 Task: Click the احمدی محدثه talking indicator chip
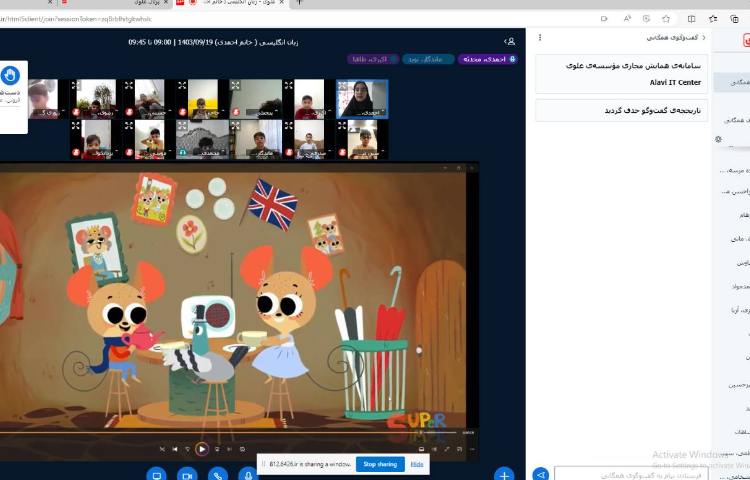tap(487, 59)
